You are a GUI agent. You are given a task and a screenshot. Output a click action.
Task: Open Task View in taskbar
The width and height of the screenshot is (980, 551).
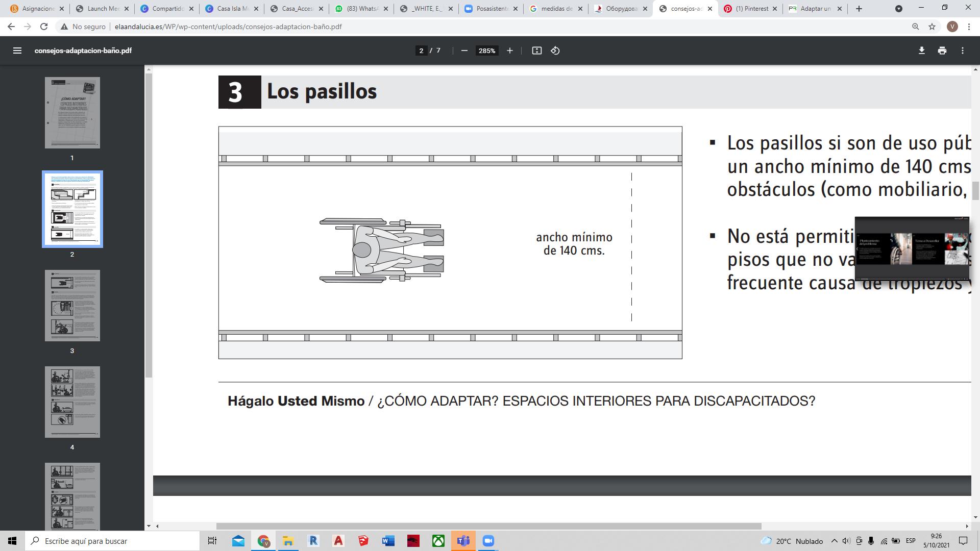click(x=212, y=541)
